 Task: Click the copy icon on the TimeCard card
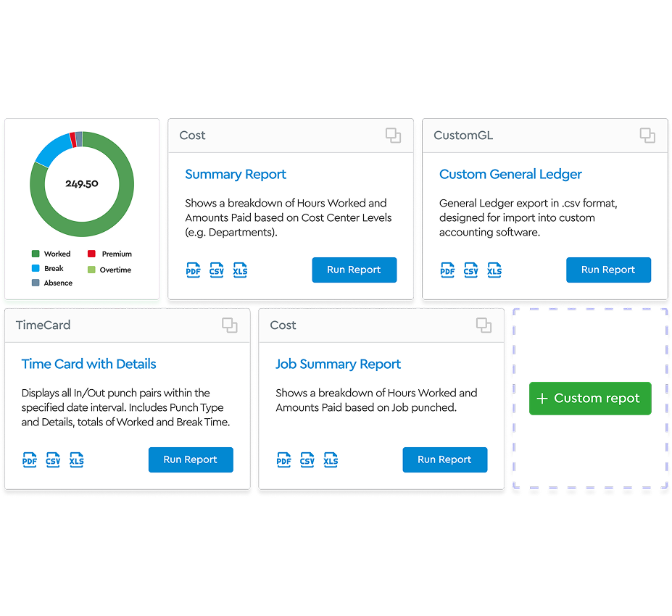[230, 325]
